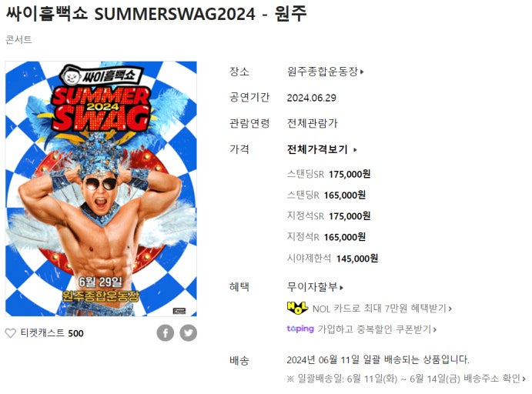Share via the Facebook icon
This screenshot has height=394, width=532.
[x=166, y=332]
